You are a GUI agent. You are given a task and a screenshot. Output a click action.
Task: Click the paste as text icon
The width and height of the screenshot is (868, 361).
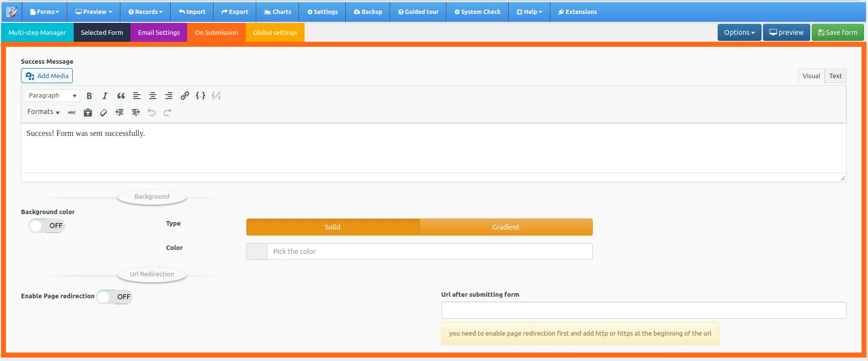click(88, 113)
